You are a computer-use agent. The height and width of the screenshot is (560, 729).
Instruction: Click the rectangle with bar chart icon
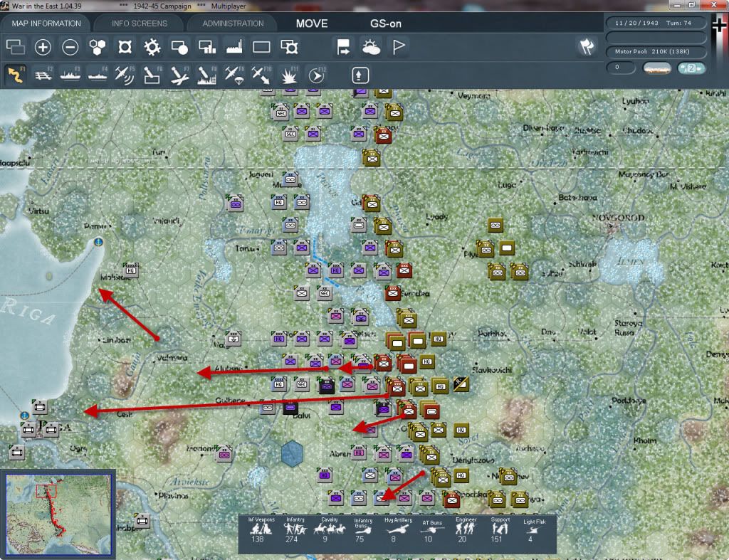coord(207,47)
